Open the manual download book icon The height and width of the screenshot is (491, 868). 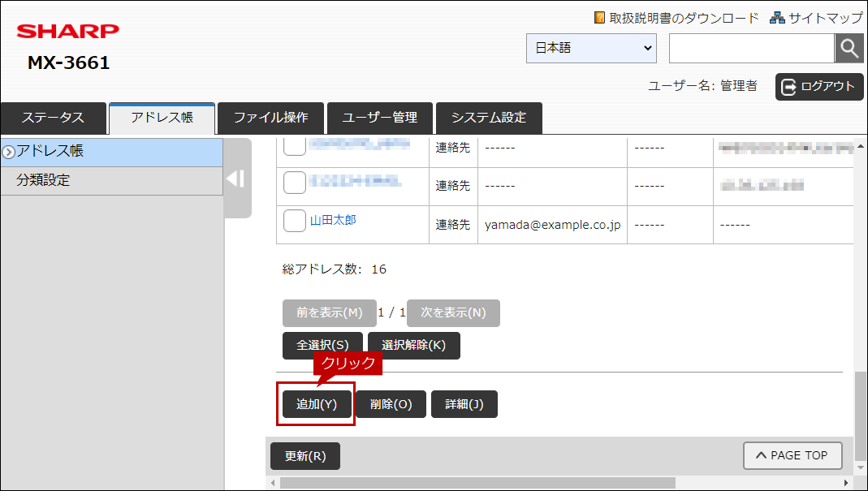click(599, 18)
